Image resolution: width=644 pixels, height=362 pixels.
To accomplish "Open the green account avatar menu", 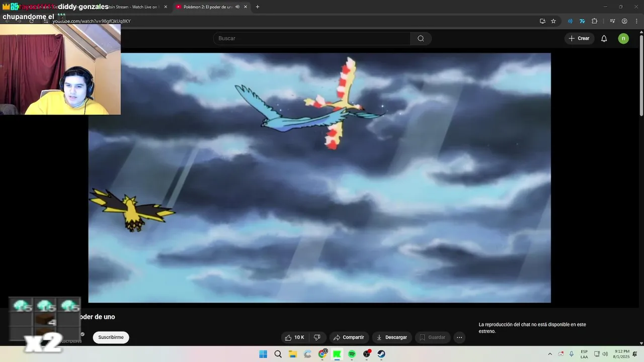I will (623, 38).
